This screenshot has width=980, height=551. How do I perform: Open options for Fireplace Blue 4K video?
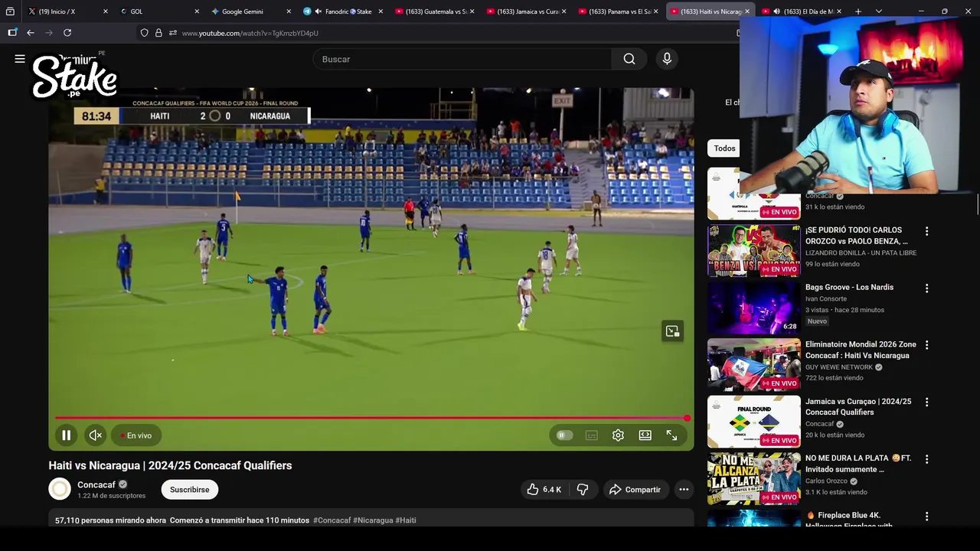point(926,517)
